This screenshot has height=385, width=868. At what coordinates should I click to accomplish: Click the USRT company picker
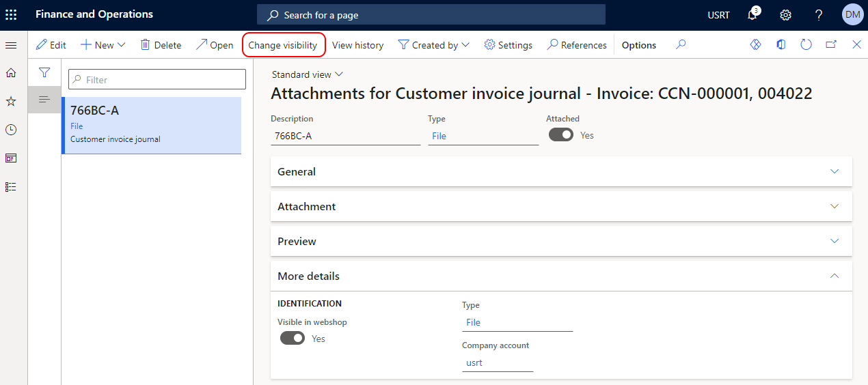[x=718, y=15]
